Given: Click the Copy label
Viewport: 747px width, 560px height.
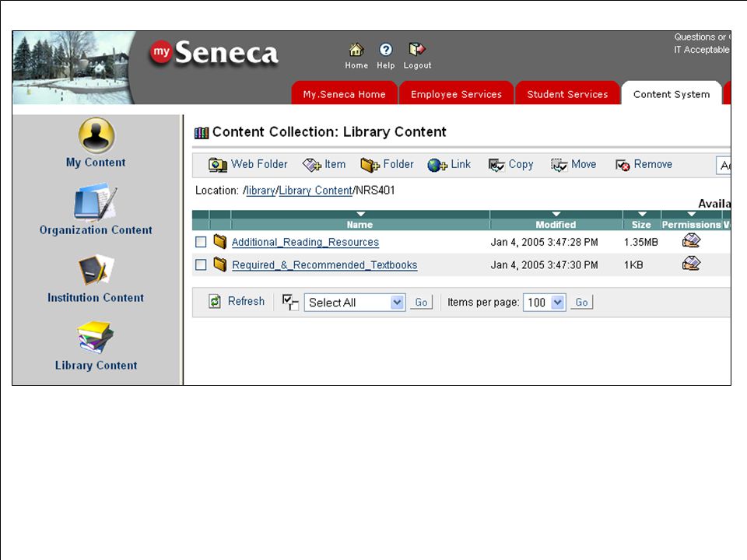Looking at the screenshot, I should 521,164.
